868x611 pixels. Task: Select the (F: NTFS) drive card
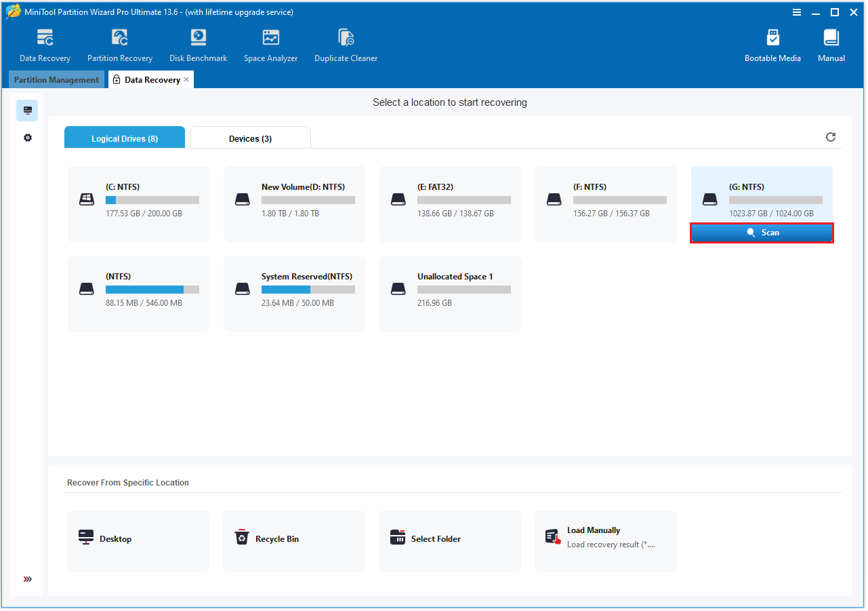(x=606, y=204)
